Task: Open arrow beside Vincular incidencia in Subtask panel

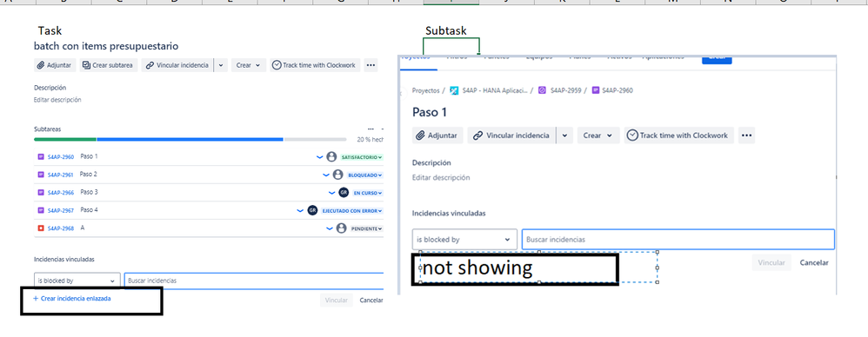Action: 564,135
